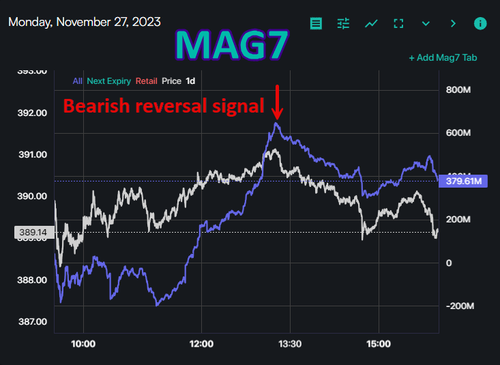Toggle the All series filter

pyautogui.click(x=77, y=81)
